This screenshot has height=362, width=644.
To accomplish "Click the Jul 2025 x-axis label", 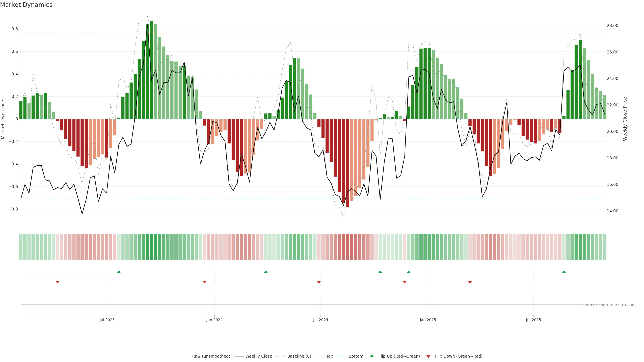I will point(533,320).
